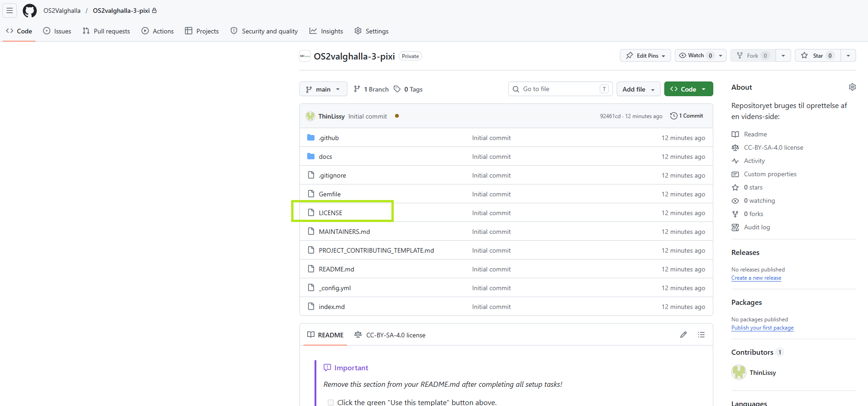Viewport: 868px width, 406px height.
Task: Jump to Readme from About sidebar
Action: point(749,134)
